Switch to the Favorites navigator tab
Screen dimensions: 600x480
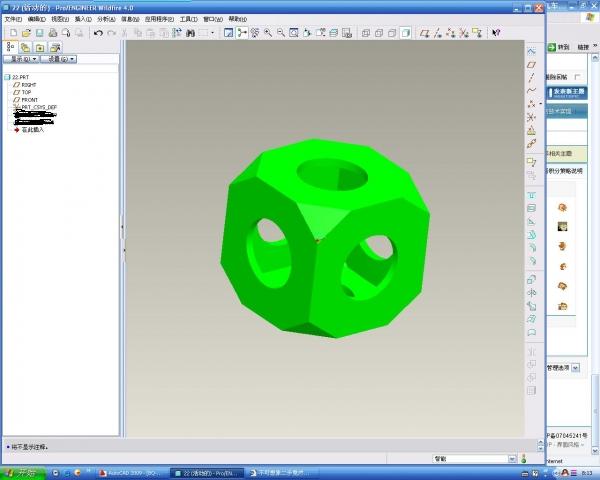coord(40,47)
